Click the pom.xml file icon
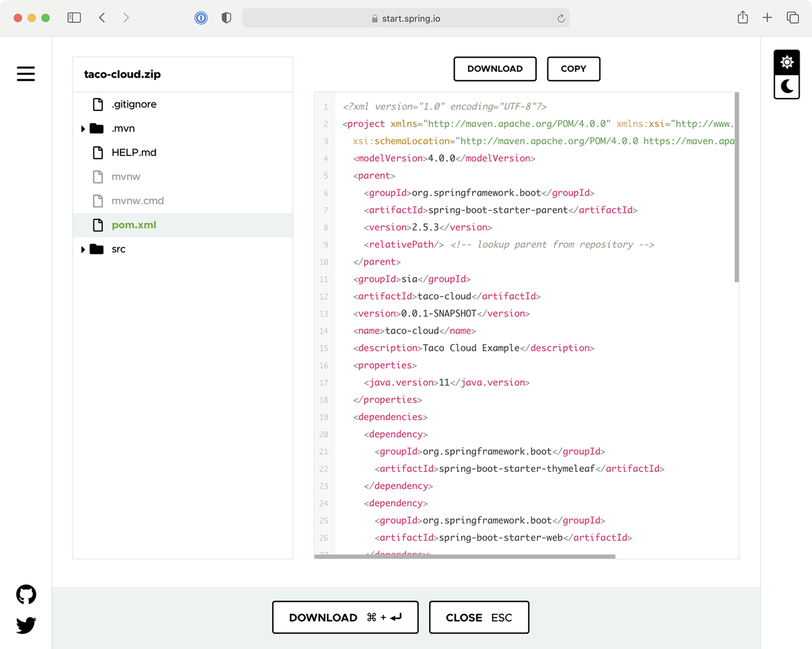The image size is (812, 649). pos(98,225)
